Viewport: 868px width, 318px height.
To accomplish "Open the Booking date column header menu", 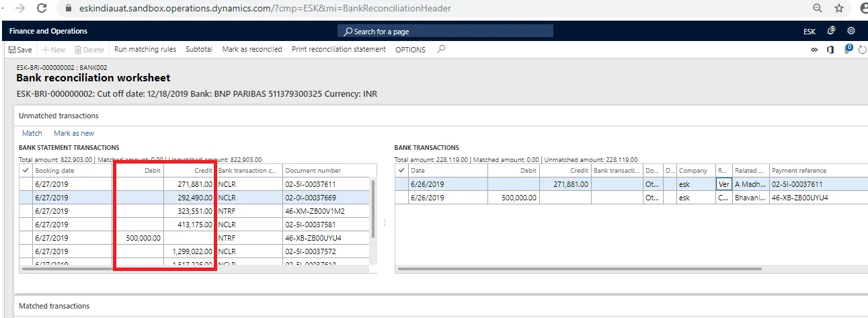I will tap(72, 171).
